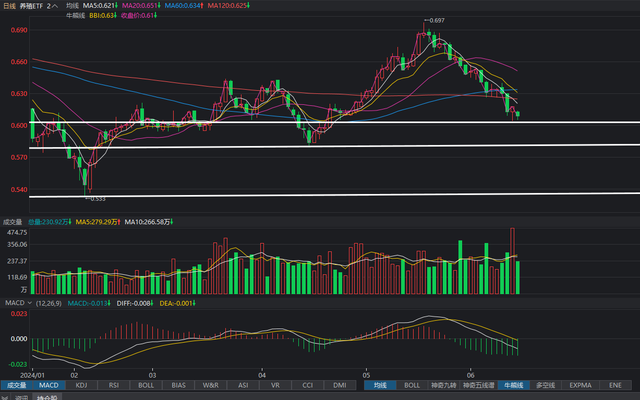Enable the EXPMA overlay
The image size is (640, 400).
click(580, 385)
